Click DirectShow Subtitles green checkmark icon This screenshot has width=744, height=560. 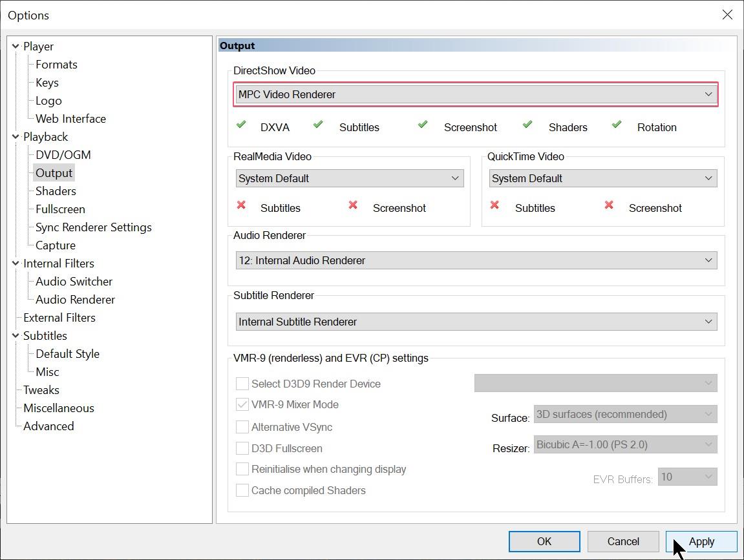318,124
